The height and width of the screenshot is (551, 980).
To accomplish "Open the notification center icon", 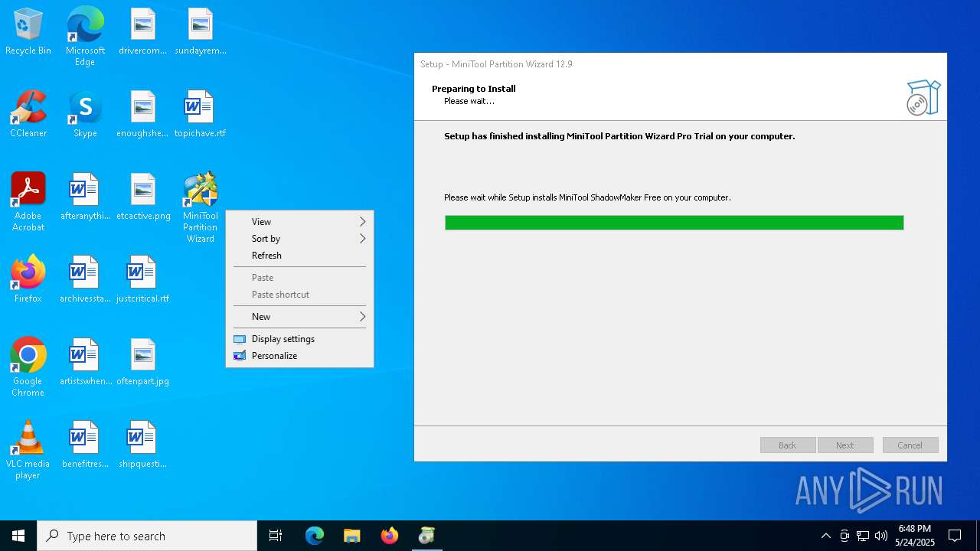I will (x=955, y=536).
